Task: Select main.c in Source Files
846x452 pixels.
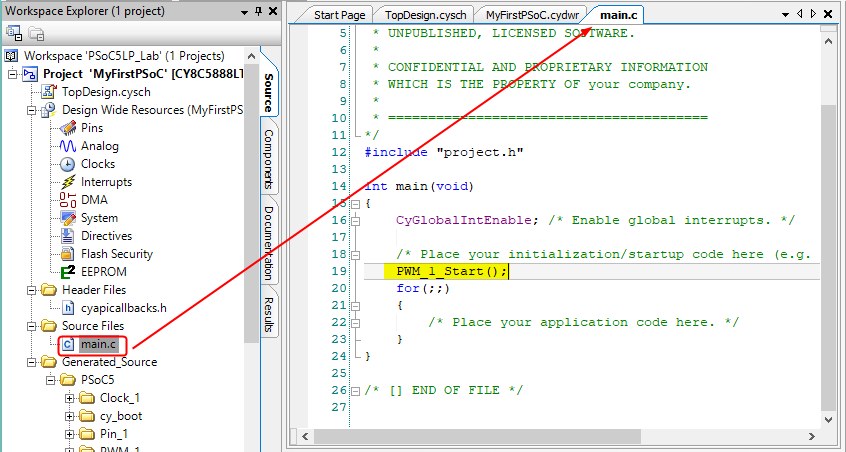Action: [98, 344]
